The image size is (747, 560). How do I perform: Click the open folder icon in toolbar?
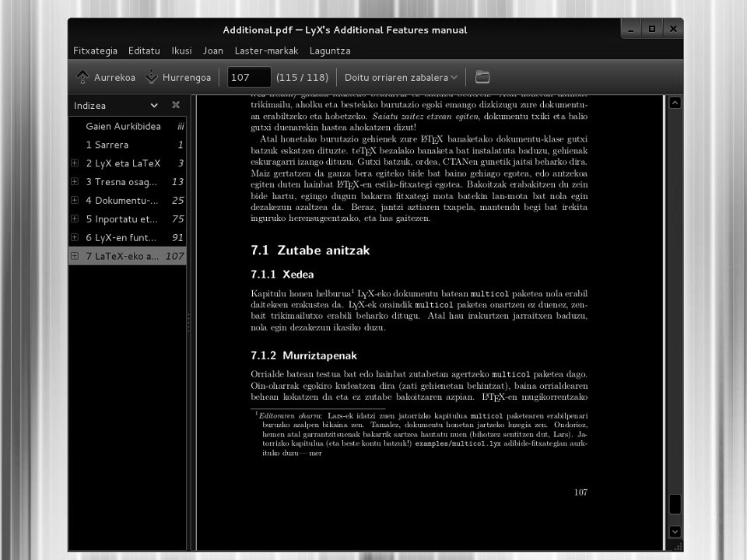(x=482, y=77)
